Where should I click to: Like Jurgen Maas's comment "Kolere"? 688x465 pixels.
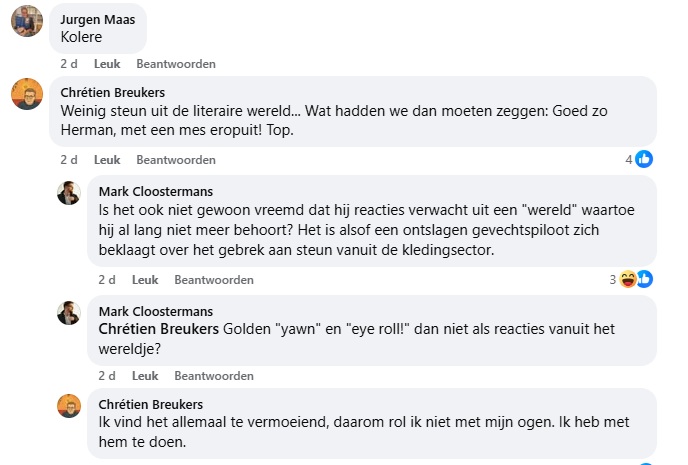107,64
